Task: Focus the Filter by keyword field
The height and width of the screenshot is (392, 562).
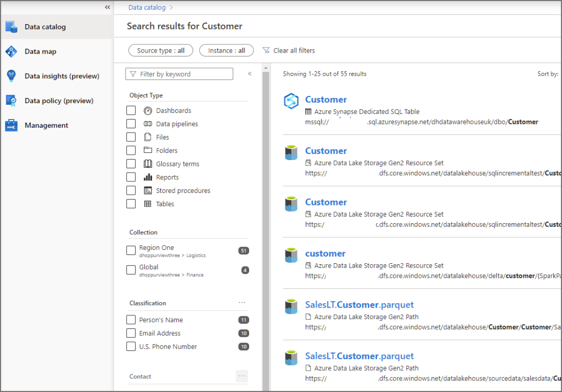Action: [x=179, y=74]
